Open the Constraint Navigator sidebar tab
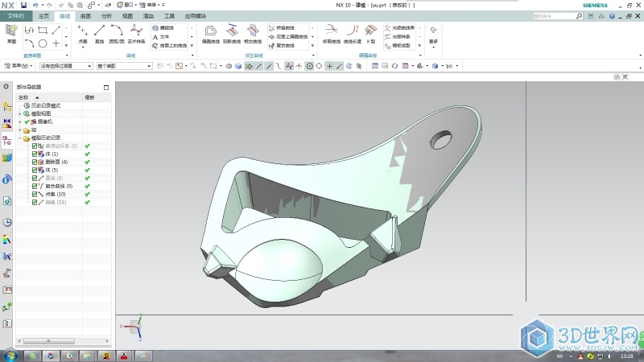Screen dimensions: 644x362 click(x=7, y=122)
